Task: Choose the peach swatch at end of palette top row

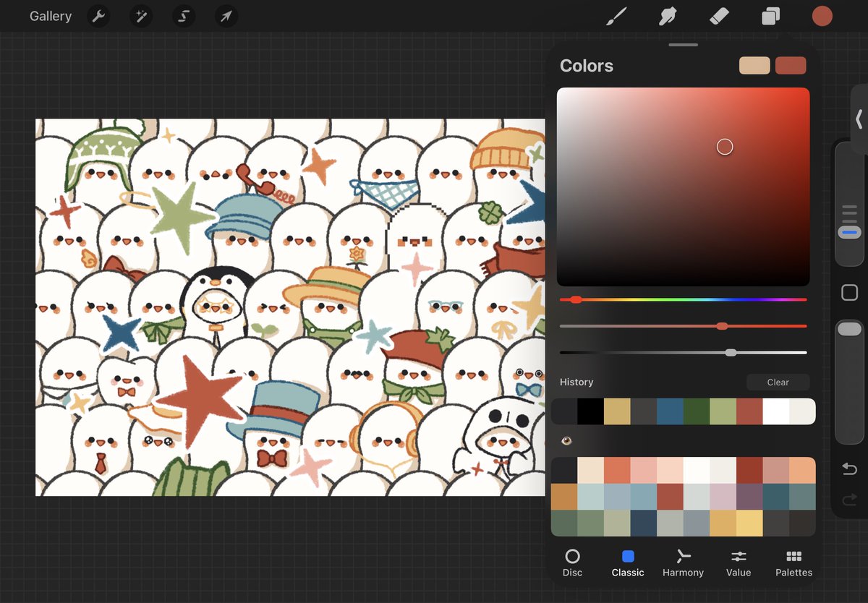Action: [802, 470]
